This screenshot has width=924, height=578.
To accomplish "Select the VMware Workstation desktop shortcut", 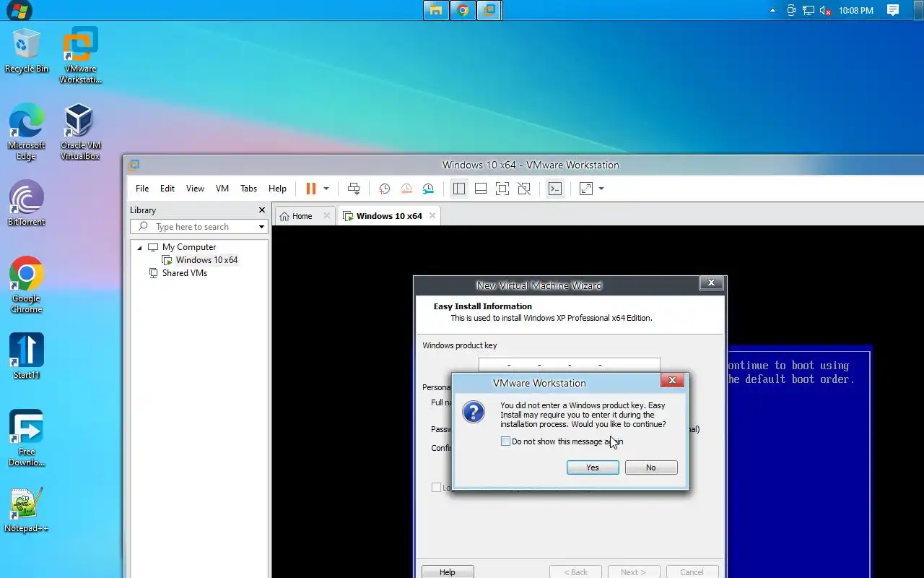I will [81, 56].
